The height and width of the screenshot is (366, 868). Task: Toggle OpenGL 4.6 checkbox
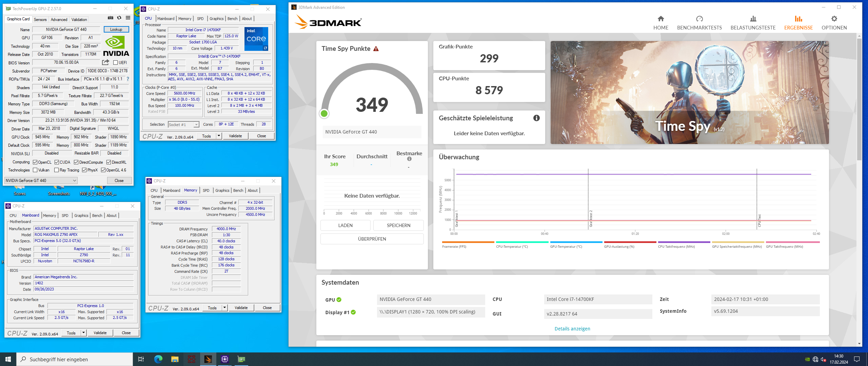pyautogui.click(x=103, y=170)
